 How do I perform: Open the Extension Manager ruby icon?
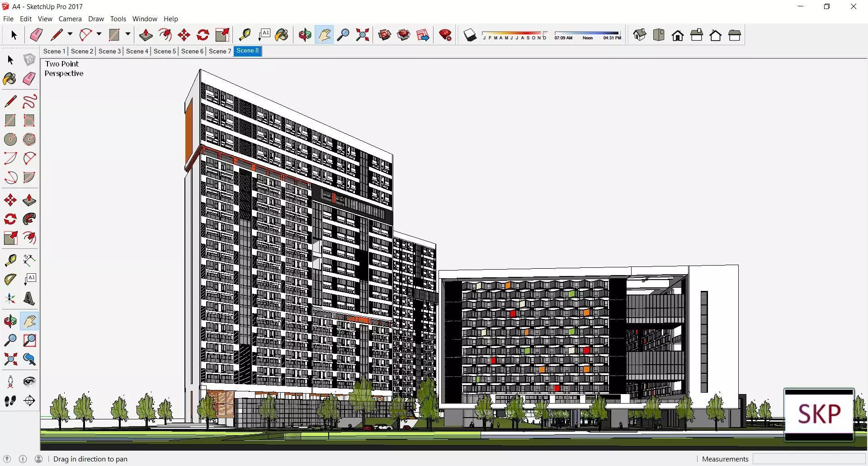click(x=445, y=35)
